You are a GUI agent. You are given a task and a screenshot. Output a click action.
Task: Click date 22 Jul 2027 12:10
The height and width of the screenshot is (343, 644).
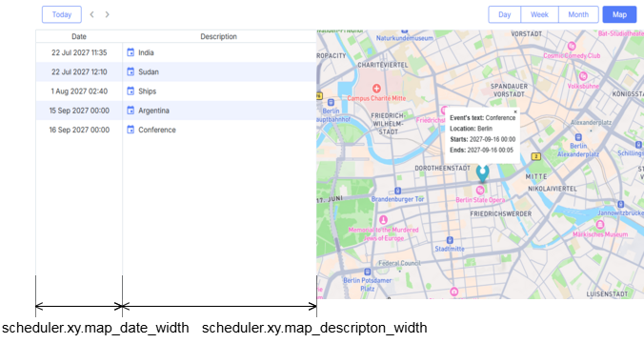[79, 71]
